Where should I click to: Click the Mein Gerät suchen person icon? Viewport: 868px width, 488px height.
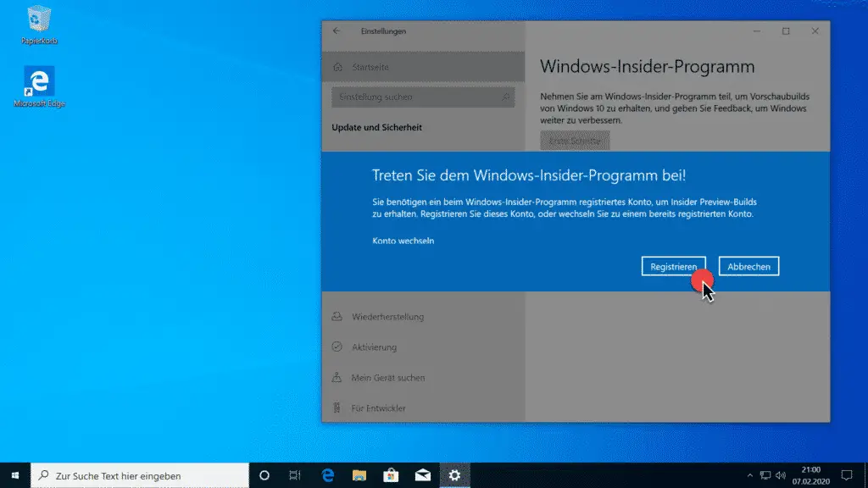coord(337,377)
